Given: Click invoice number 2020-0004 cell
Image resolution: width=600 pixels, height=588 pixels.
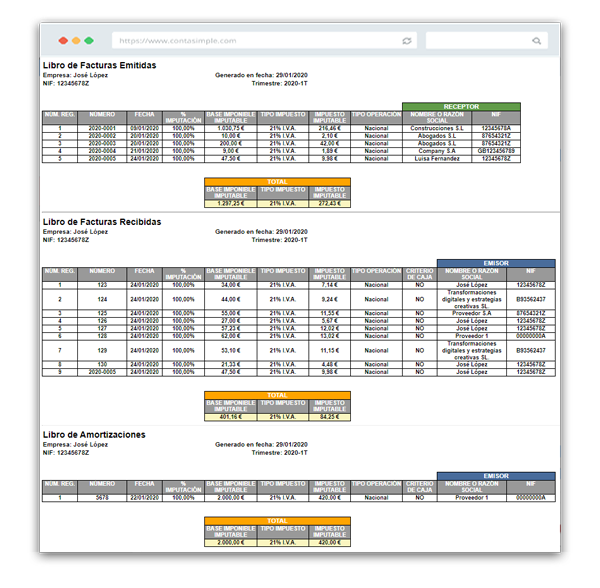Looking at the screenshot, I should tap(102, 151).
